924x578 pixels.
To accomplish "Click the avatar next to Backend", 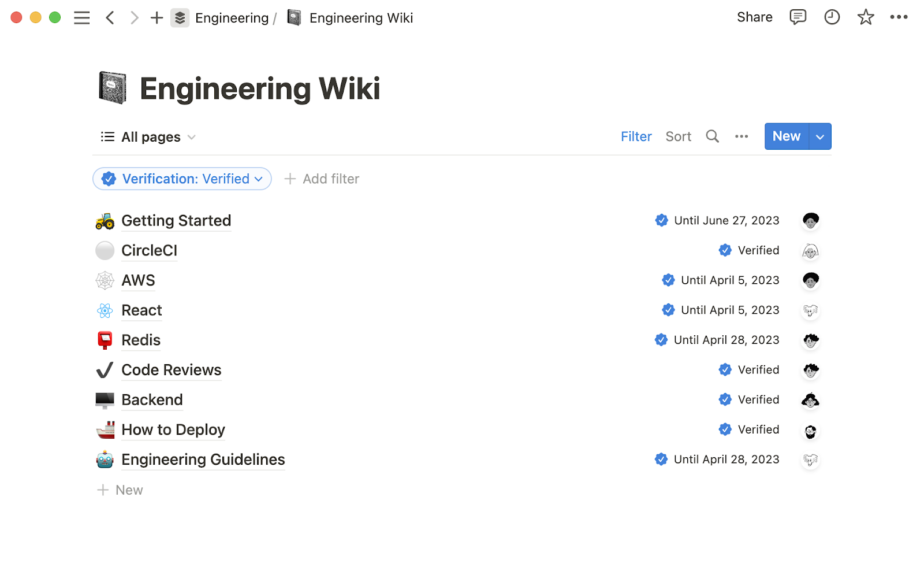I will pos(810,399).
